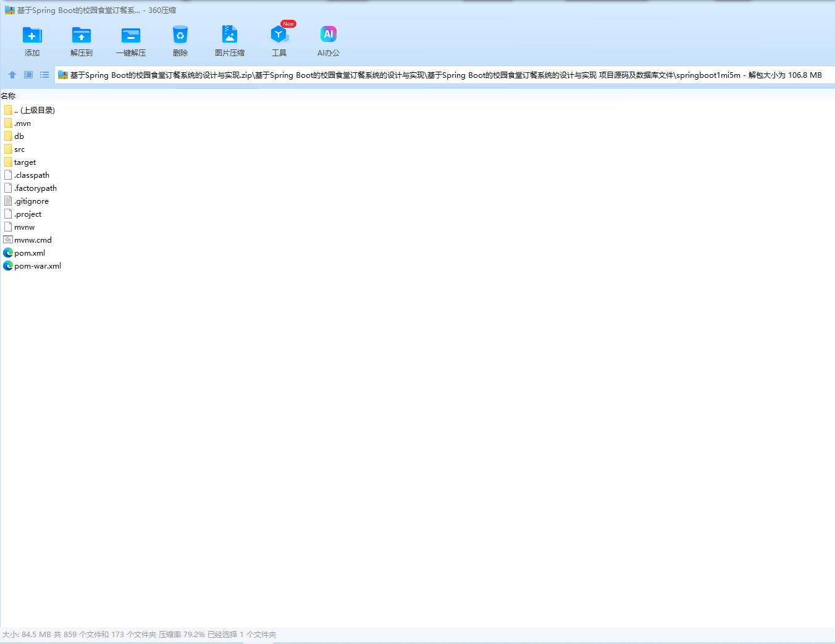835x644 pixels.
Task: Select the '.. (上级目录)' row text
Action: [x=35, y=111]
